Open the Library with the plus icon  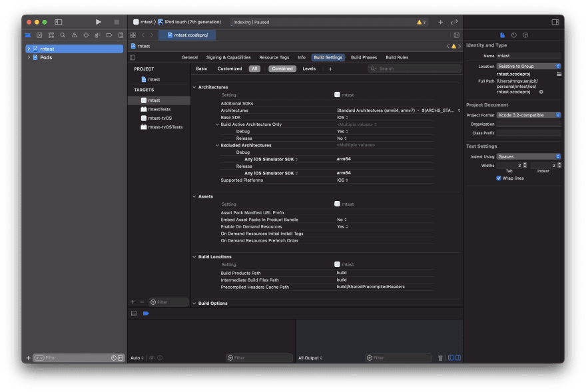pos(440,22)
